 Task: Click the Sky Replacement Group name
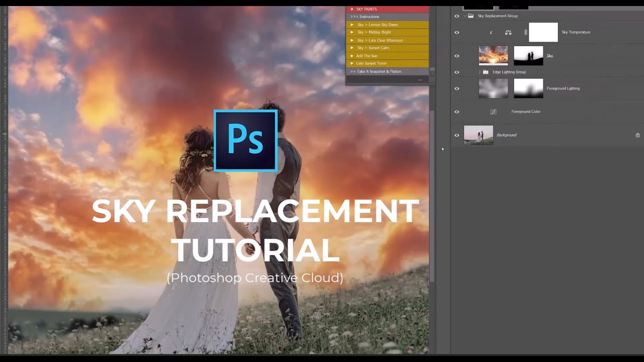(x=498, y=16)
